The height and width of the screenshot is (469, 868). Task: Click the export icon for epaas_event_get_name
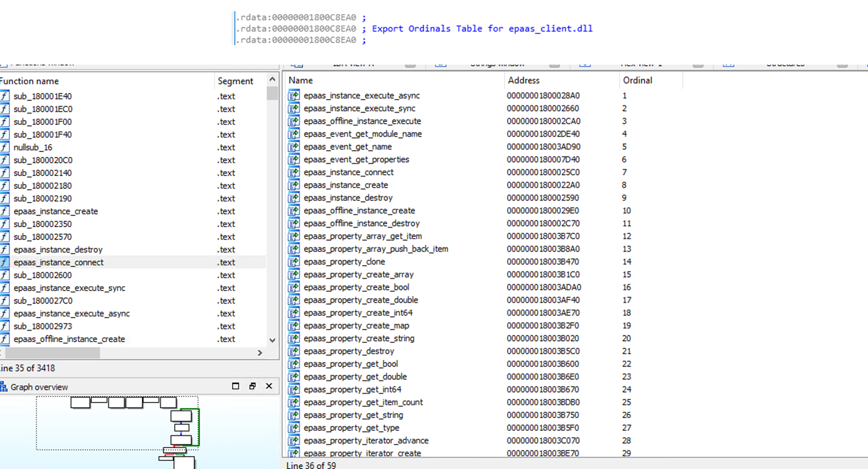pyautogui.click(x=294, y=146)
